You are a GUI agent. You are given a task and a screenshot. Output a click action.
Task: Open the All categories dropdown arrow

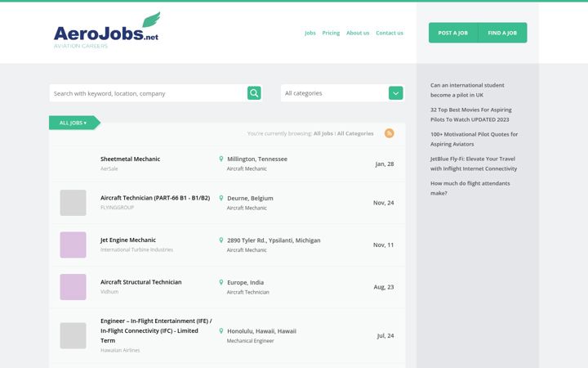pyautogui.click(x=395, y=93)
